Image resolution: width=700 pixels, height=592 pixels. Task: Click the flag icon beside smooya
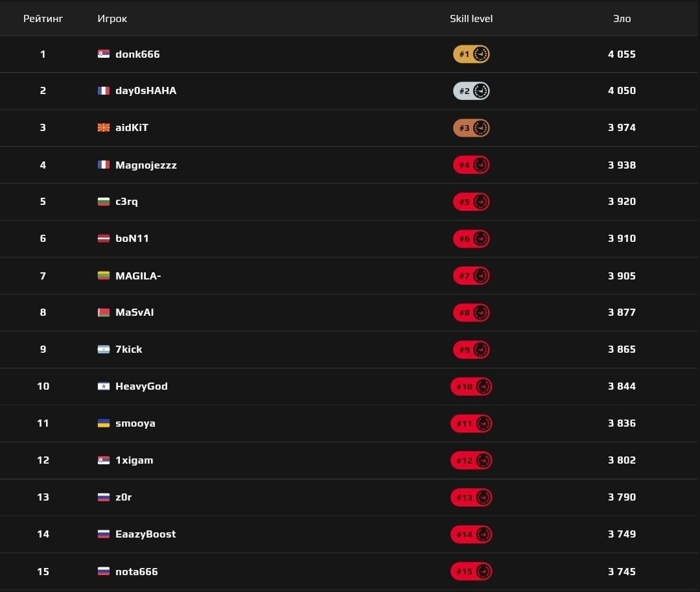[104, 423]
